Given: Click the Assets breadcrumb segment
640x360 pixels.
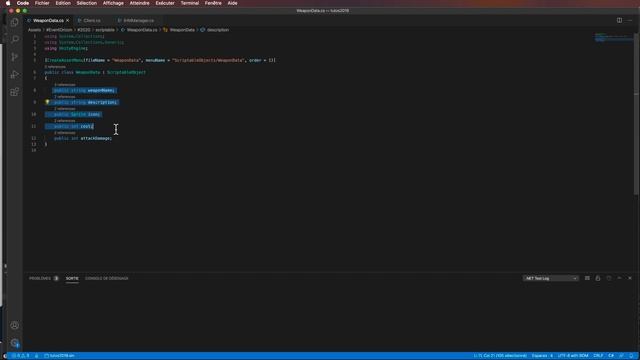Looking at the screenshot, I should point(34,30).
